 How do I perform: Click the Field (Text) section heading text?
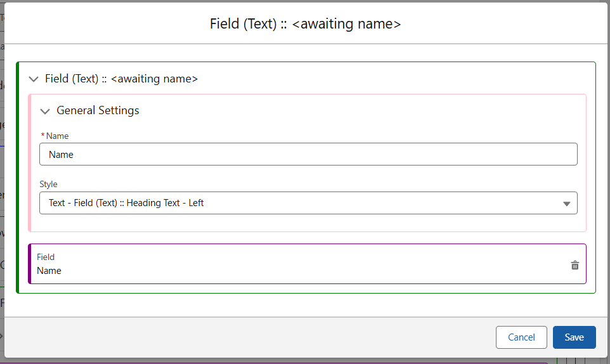tap(121, 79)
